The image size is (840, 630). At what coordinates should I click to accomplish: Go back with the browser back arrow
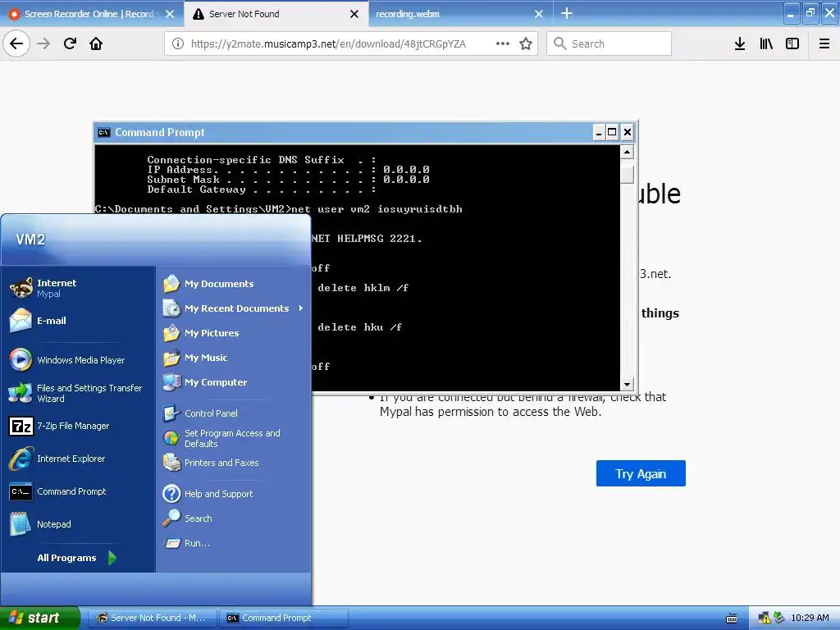coord(16,43)
